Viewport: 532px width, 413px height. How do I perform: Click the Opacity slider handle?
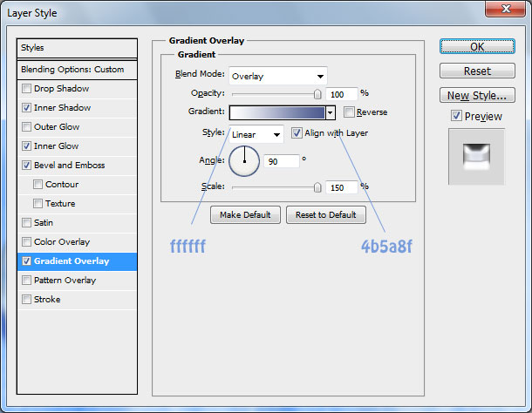pos(317,94)
